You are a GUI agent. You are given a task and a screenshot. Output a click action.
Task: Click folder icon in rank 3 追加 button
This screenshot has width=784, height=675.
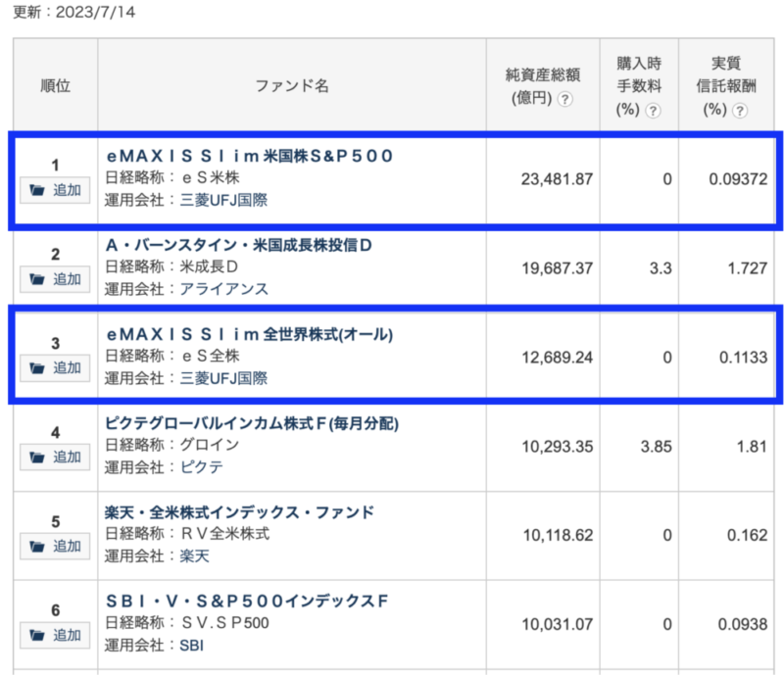tap(37, 368)
